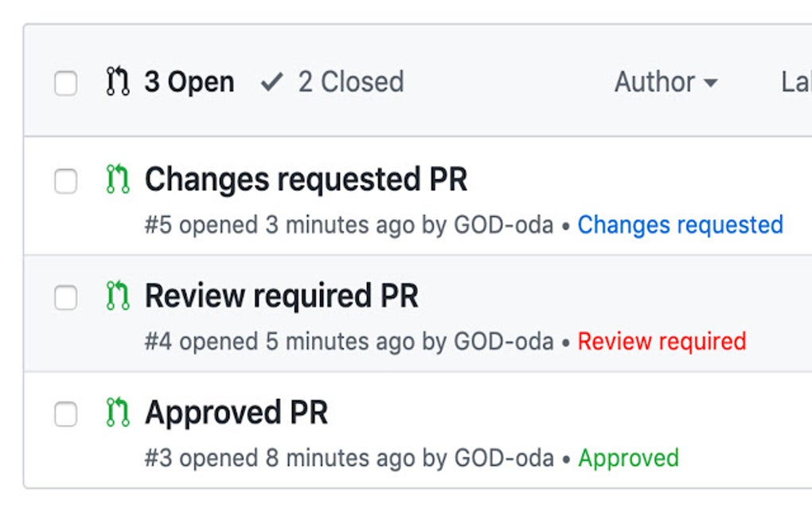Select the checkbox on the "Review required PR" row
This screenshot has width=812, height=508.
click(x=64, y=298)
